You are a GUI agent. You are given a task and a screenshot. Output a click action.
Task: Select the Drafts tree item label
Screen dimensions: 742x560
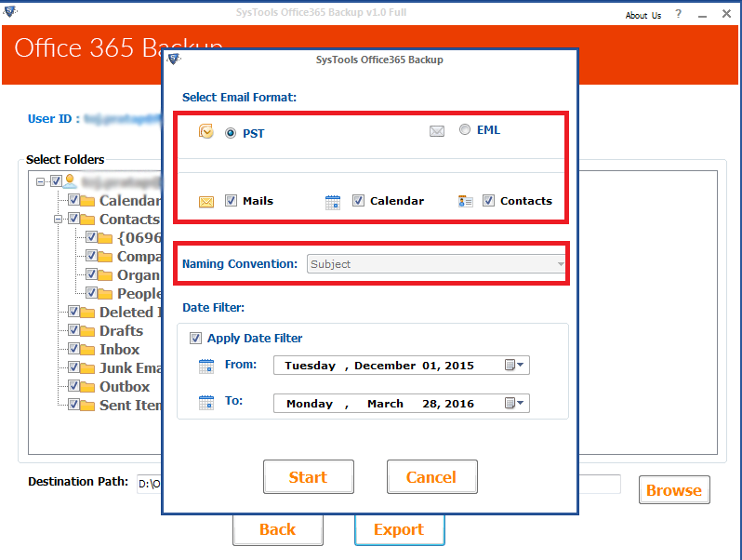(x=121, y=330)
